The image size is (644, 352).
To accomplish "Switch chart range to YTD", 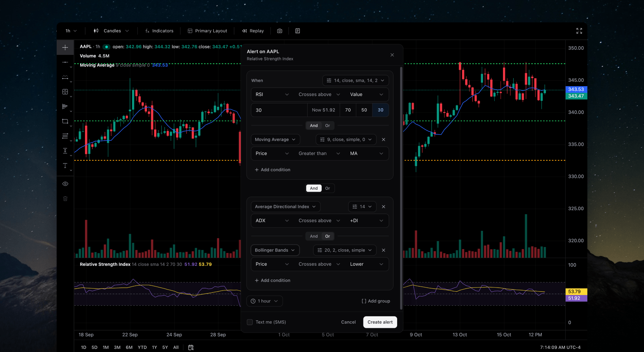I will coord(142,348).
